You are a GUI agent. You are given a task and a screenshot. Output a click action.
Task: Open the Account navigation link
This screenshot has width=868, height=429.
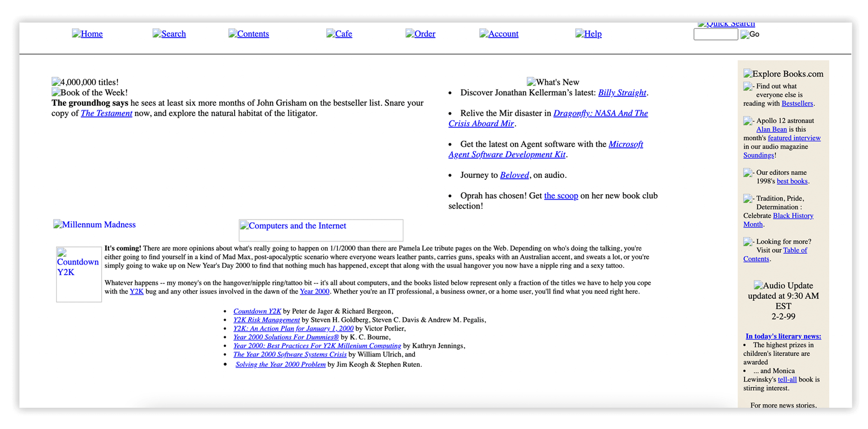(499, 34)
